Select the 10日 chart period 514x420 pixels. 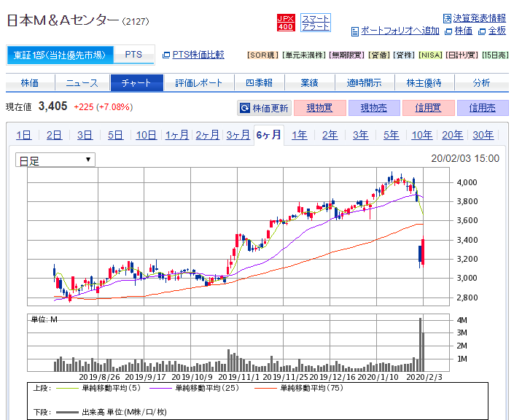point(147,135)
